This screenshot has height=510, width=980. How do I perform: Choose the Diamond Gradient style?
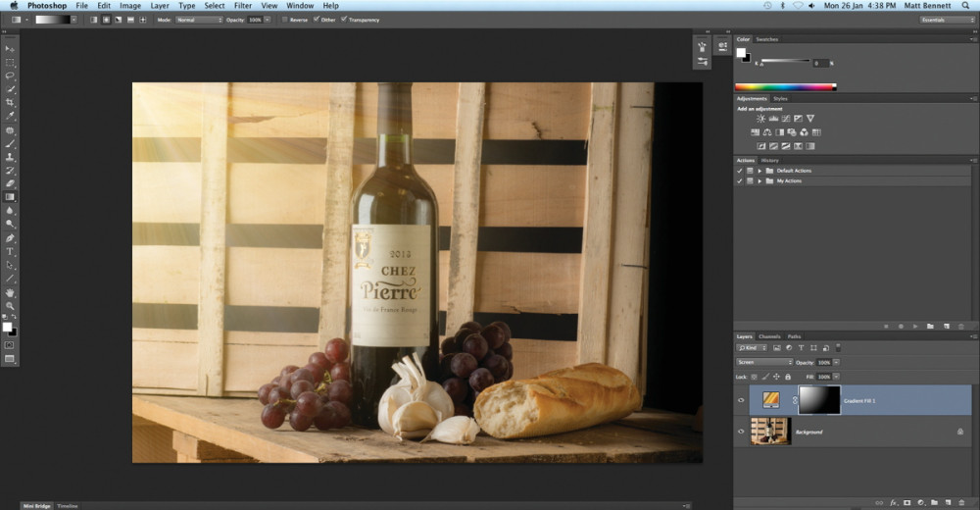pyautogui.click(x=142, y=20)
